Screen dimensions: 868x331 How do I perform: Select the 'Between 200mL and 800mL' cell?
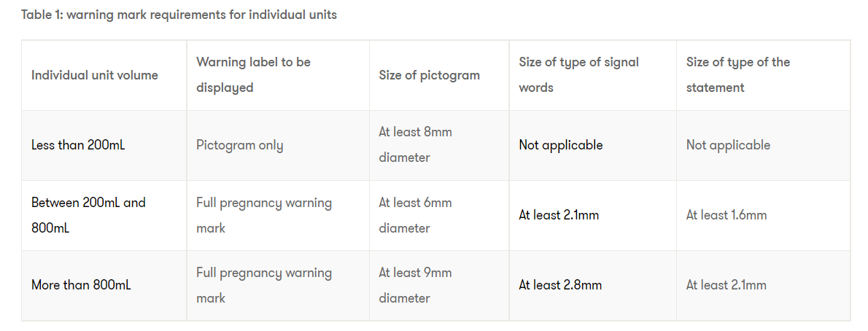[88, 215]
